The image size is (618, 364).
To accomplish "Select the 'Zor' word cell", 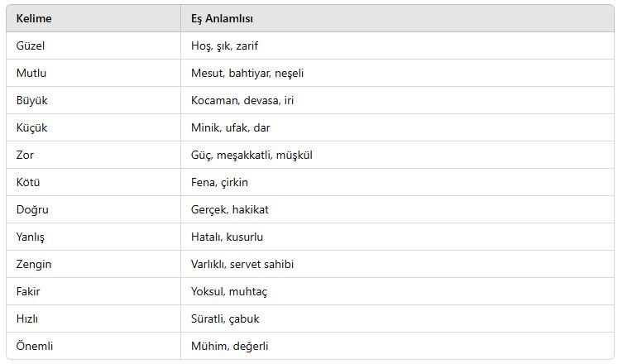I will click(93, 155).
